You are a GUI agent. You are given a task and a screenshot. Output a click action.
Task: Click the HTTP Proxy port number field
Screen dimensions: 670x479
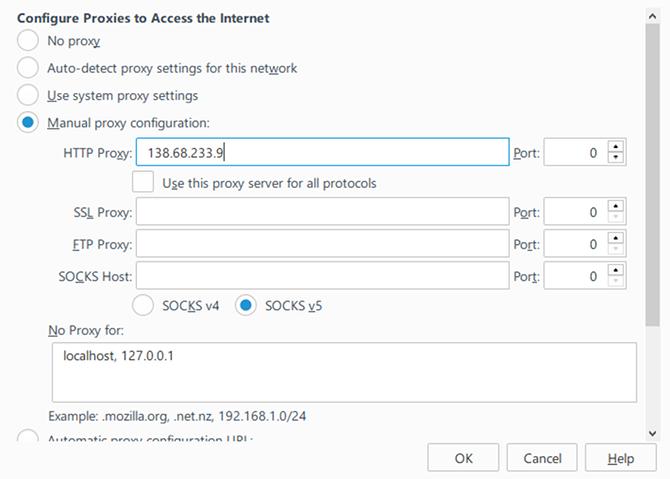click(575, 153)
